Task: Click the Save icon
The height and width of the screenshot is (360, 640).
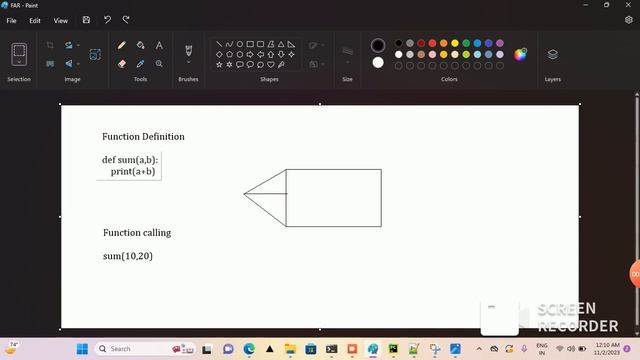Action: pyautogui.click(x=86, y=20)
